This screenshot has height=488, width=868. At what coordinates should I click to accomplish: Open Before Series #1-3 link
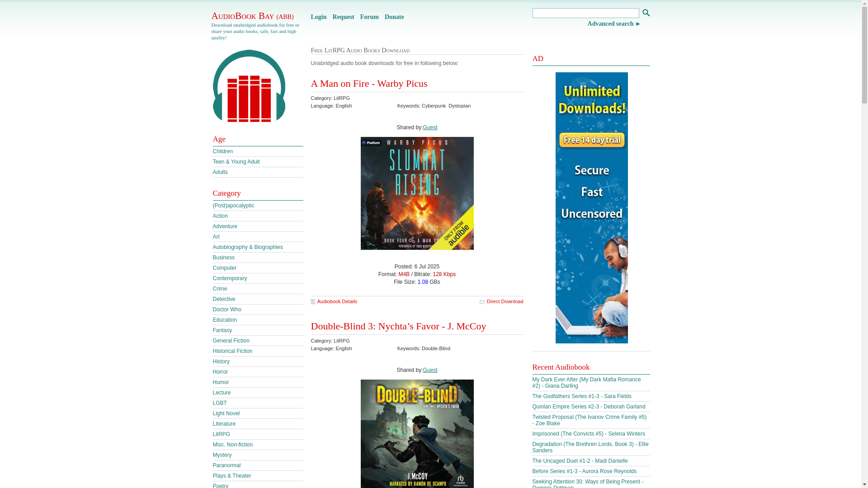click(584, 471)
